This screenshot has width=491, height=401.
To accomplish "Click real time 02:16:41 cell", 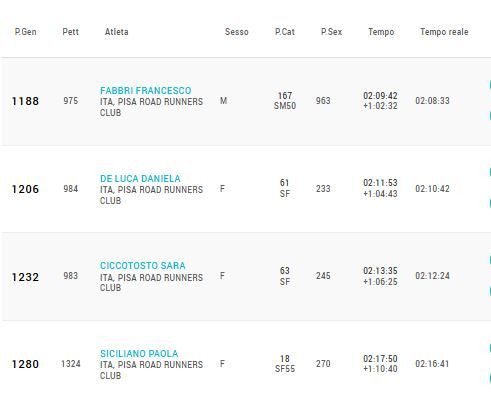I will 432,364.
